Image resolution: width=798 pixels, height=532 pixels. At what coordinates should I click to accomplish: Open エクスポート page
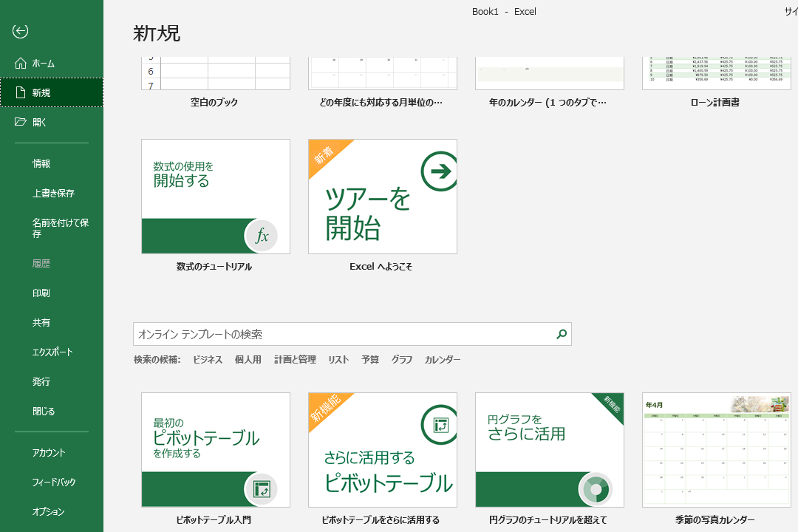coord(52,352)
